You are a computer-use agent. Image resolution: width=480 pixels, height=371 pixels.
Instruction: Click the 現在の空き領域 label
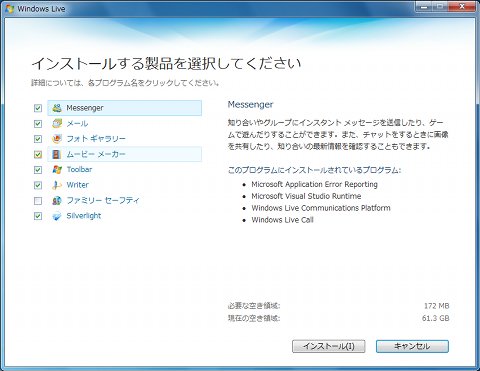click(x=254, y=318)
